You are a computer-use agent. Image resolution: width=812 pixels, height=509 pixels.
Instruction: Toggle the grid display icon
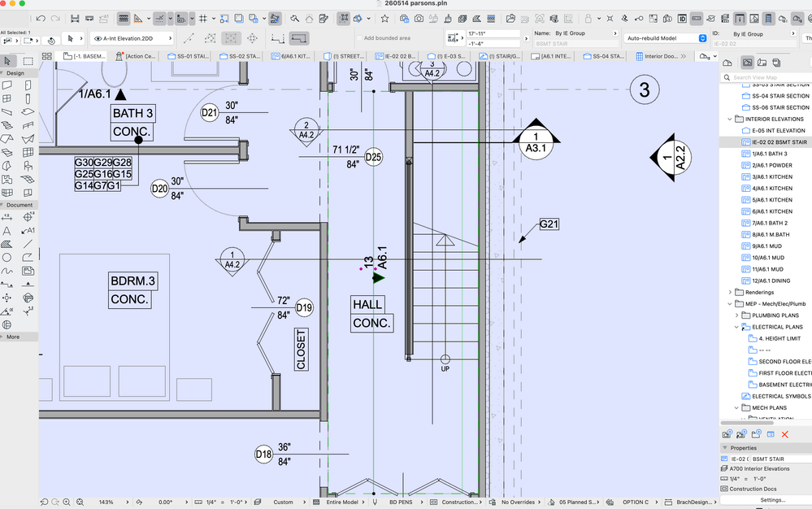click(x=203, y=19)
